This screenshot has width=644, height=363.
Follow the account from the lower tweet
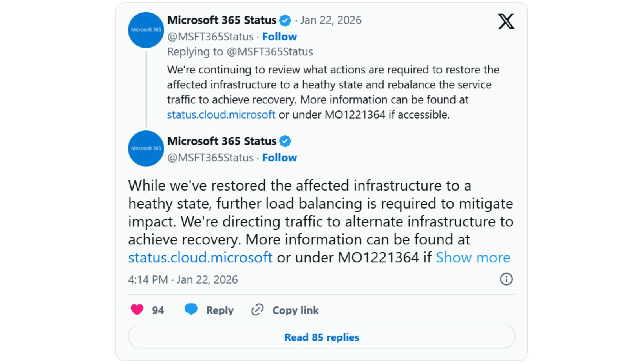pyautogui.click(x=279, y=158)
